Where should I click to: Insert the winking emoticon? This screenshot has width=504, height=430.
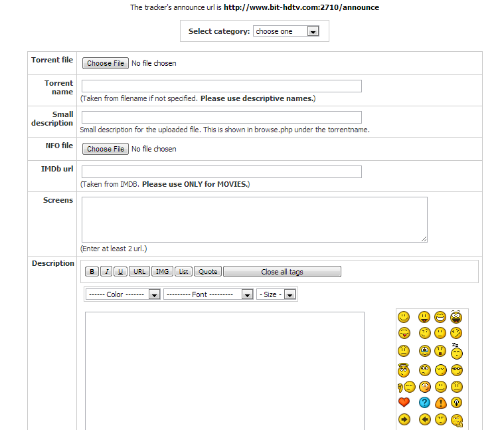424,333
